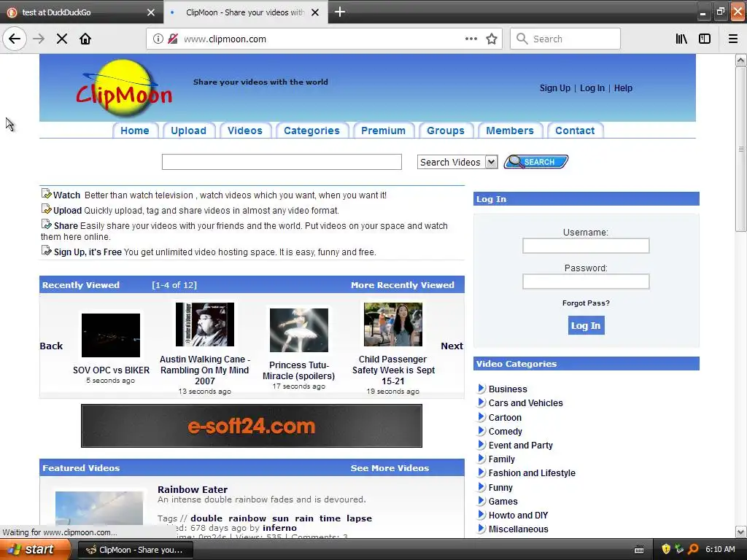
Task: Focus the Password input field
Action: pyautogui.click(x=586, y=281)
